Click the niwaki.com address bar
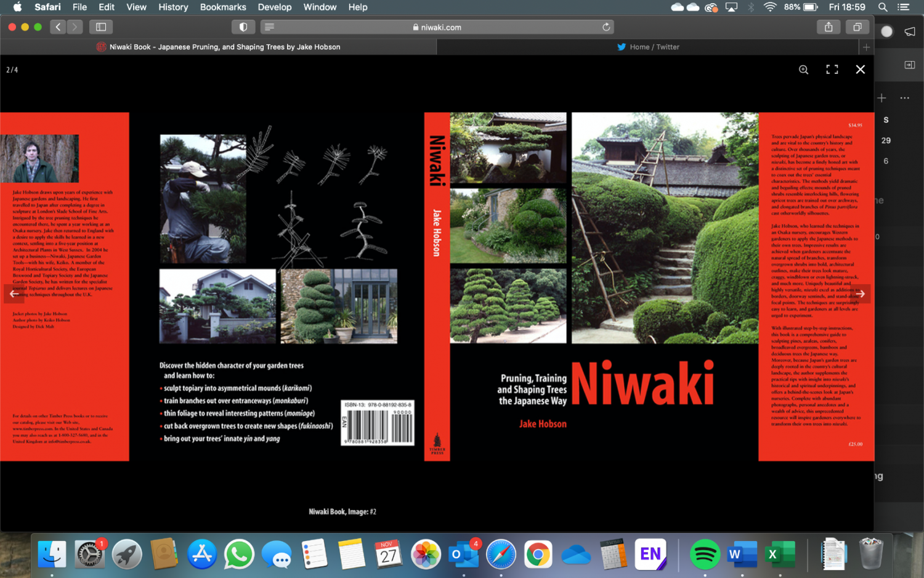The width and height of the screenshot is (924, 578). click(437, 27)
